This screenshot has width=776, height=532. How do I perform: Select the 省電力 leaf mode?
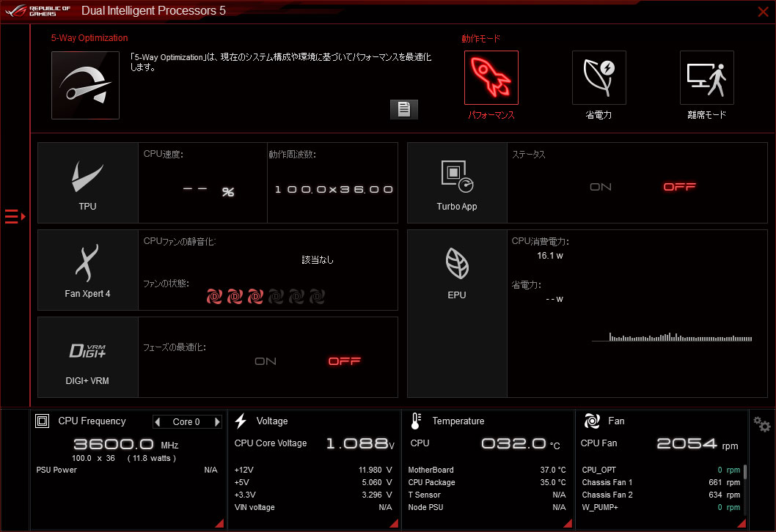tap(599, 78)
